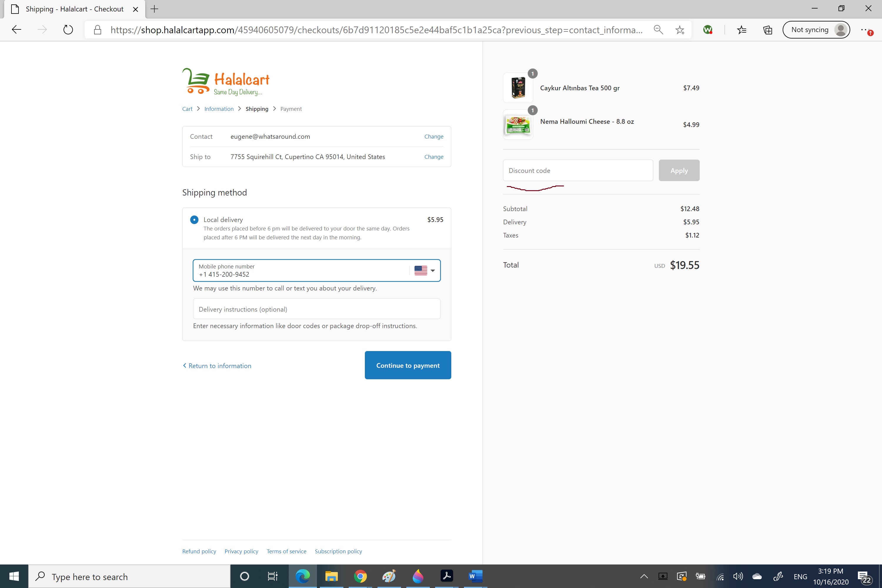Expand the phone country flag dropdown
This screenshot has width=882, height=588.
tap(425, 270)
